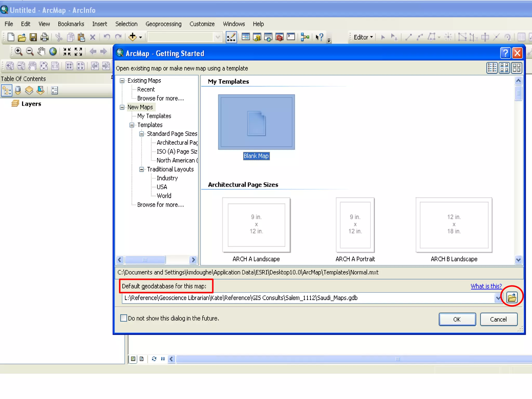Click the Full Extent globe icon
The width and height of the screenshot is (532, 399).
tap(53, 51)
